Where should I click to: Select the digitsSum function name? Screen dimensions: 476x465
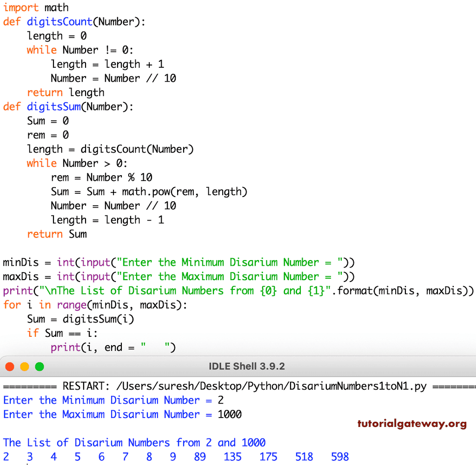(53, 106)
